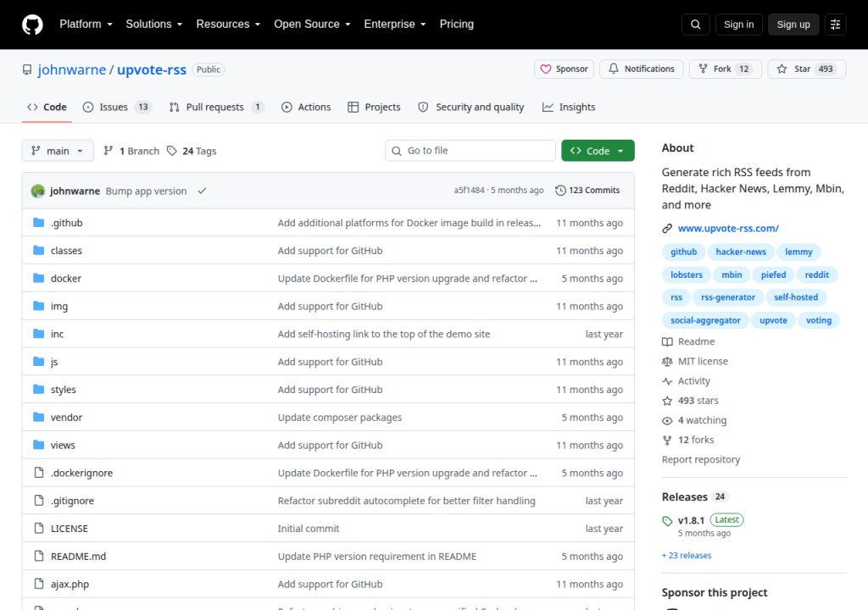Viewport: 868px width, 610px height.
Task: Click the 4 watching eye icon
Action: 667,421
